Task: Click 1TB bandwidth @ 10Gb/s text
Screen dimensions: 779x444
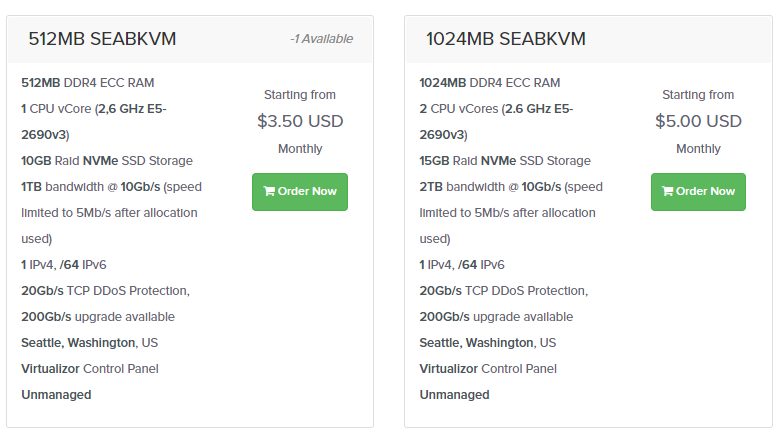Action: coord(90,187)
